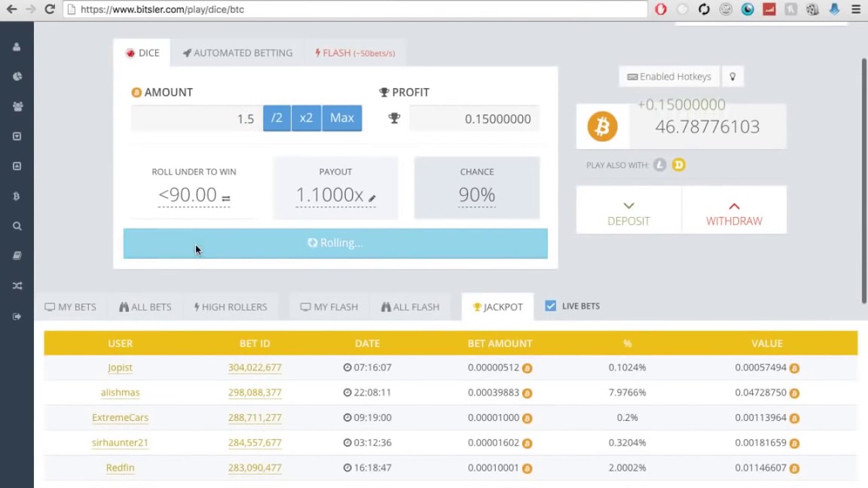Toggle the Enabled Hotkeys button
The image size is (868, 488).
(x=669, y=77)
